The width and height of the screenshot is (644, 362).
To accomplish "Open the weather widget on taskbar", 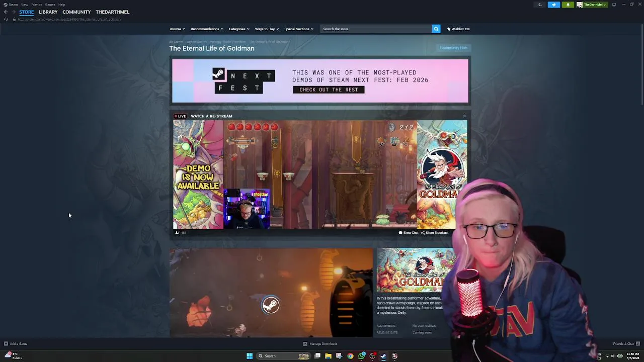I will click(13, 356).
